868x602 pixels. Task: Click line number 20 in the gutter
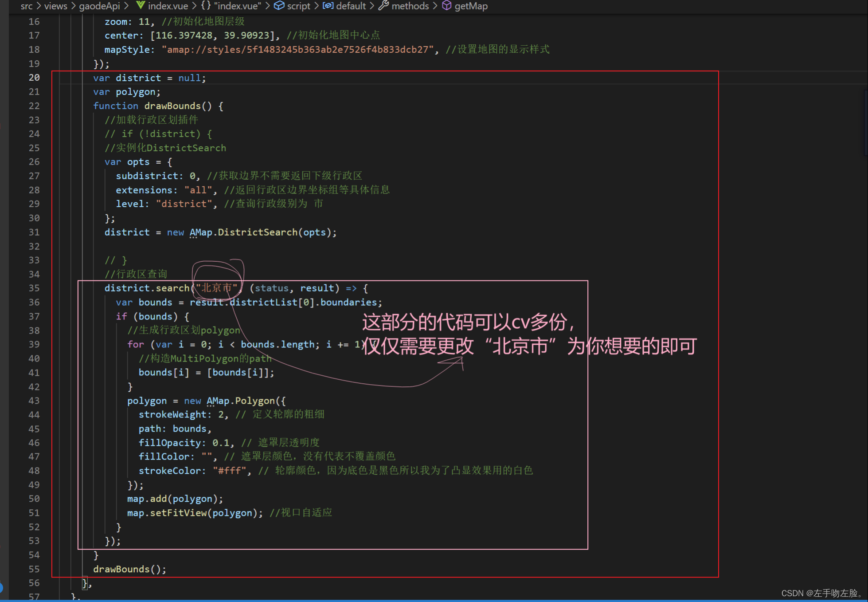[x=34, y=78]
